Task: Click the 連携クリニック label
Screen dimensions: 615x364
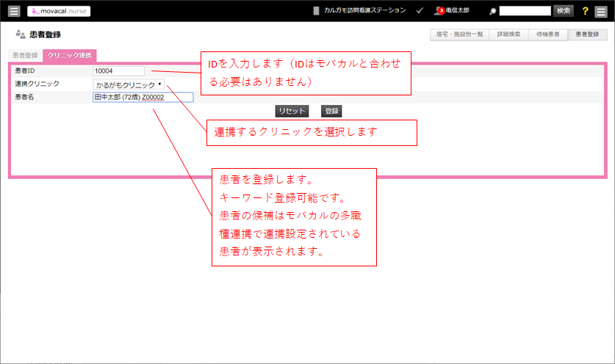Action: click(x=37, y=84)
